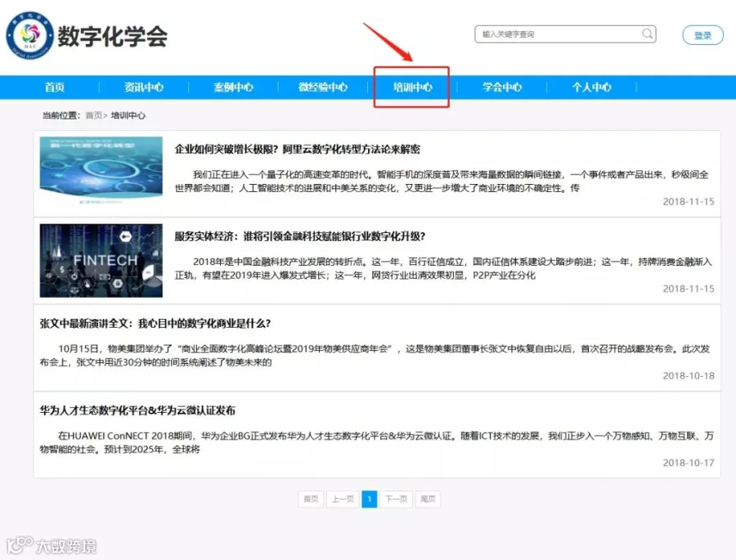Screen dimensions: 736x560
Task: Open article 华为人才生态数字化平台 title
Action: [137, 410]
